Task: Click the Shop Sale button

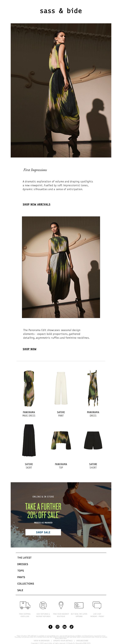Action: [43, 532]
